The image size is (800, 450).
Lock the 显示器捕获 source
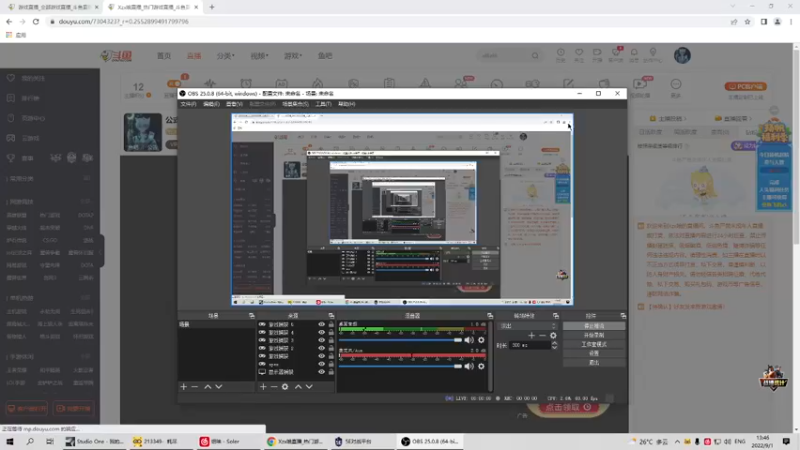[x=331, y=372]
